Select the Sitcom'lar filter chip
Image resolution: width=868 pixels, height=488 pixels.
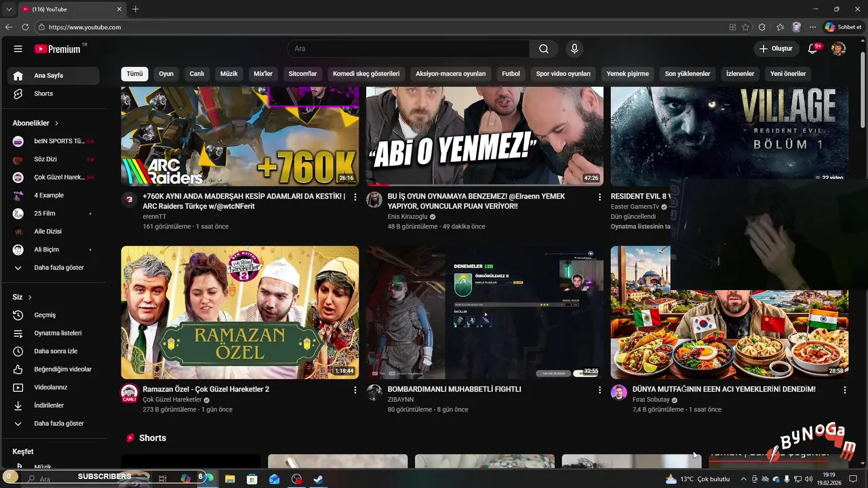302,74
